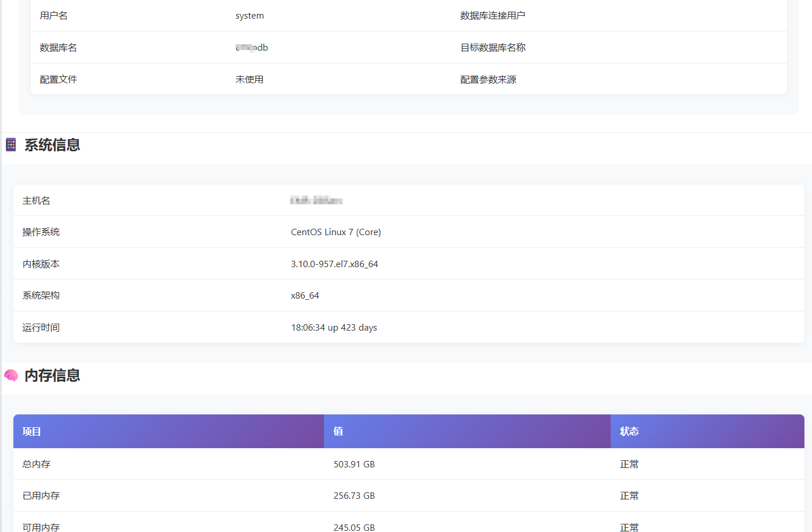This screenshot has width=812, height=532.
Task: Click 正常 status in 已用内存 row
Action: [x=629, y=496]
